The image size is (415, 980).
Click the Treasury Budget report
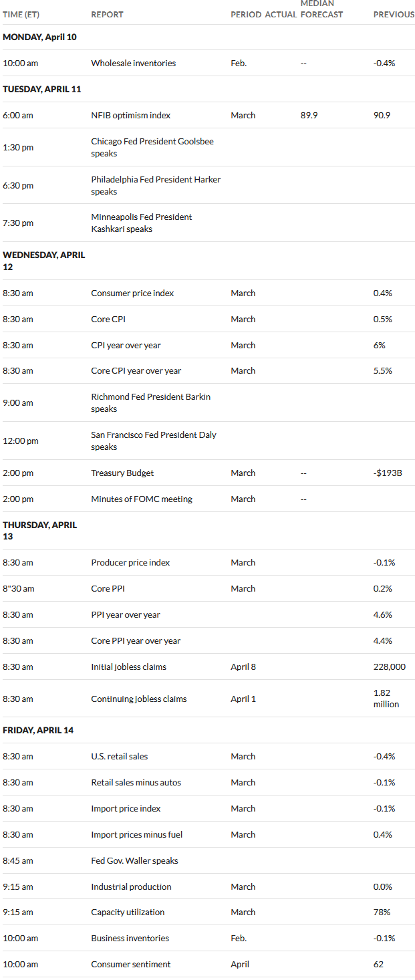tap(122, 473)
